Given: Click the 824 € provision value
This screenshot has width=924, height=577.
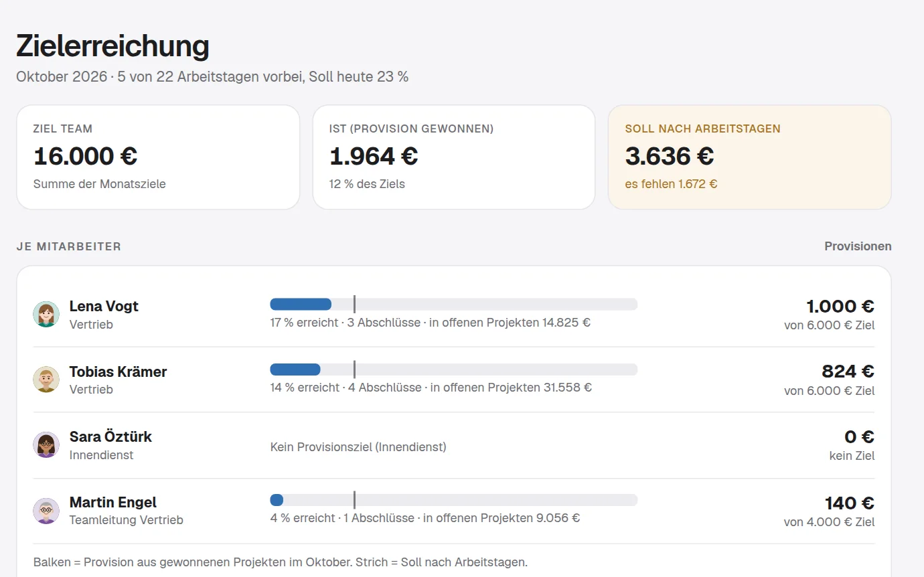Looking at the screenshot, I should pos(848,372).
